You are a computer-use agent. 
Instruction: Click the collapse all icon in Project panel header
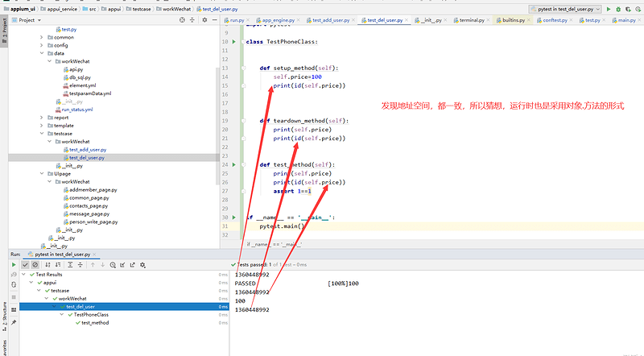click(x=192, y=19)
